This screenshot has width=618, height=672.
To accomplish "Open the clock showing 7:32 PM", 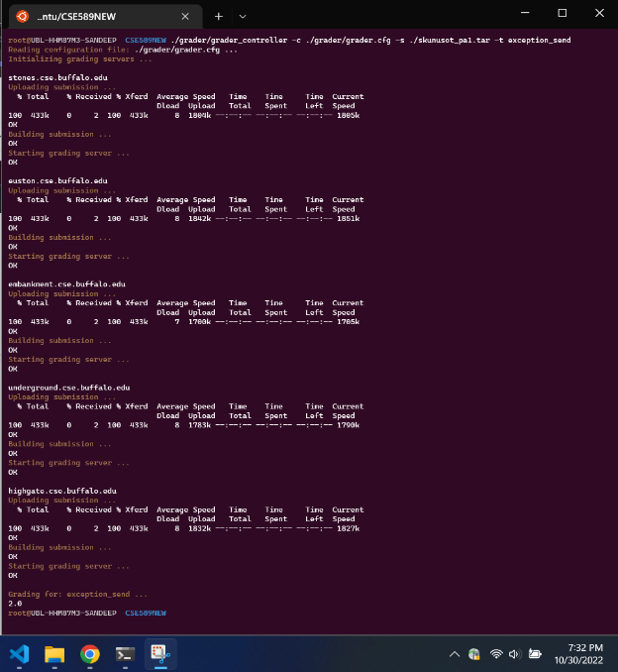I will [585, 647].
